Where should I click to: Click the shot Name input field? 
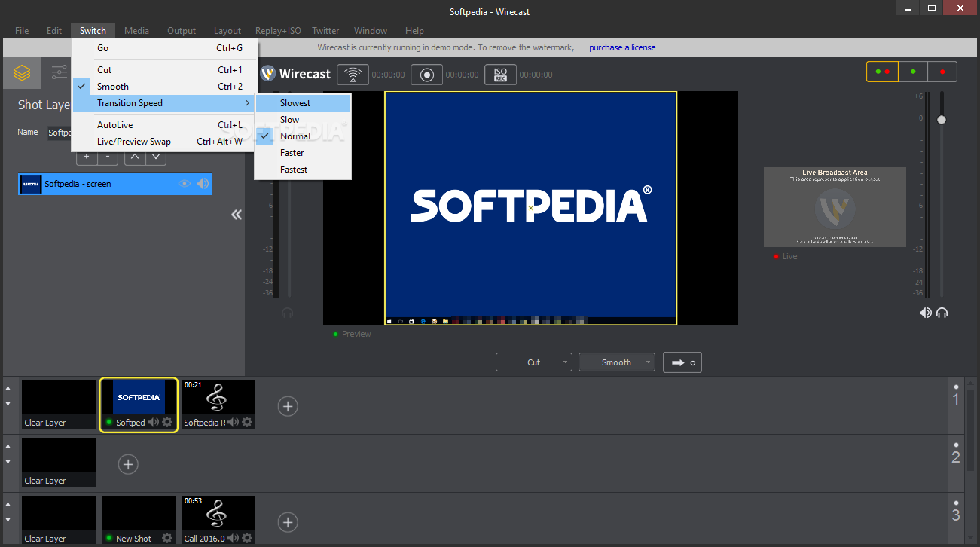click(x=60, y=133)
